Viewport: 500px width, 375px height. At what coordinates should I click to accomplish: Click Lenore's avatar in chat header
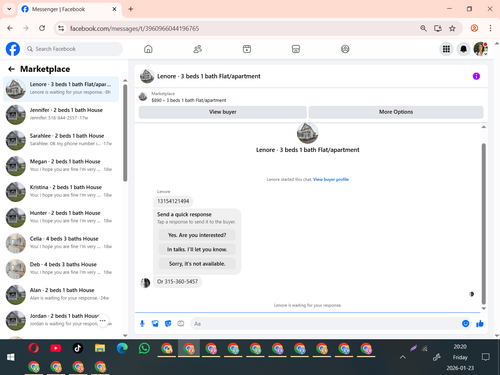click(x=147, y=76)
